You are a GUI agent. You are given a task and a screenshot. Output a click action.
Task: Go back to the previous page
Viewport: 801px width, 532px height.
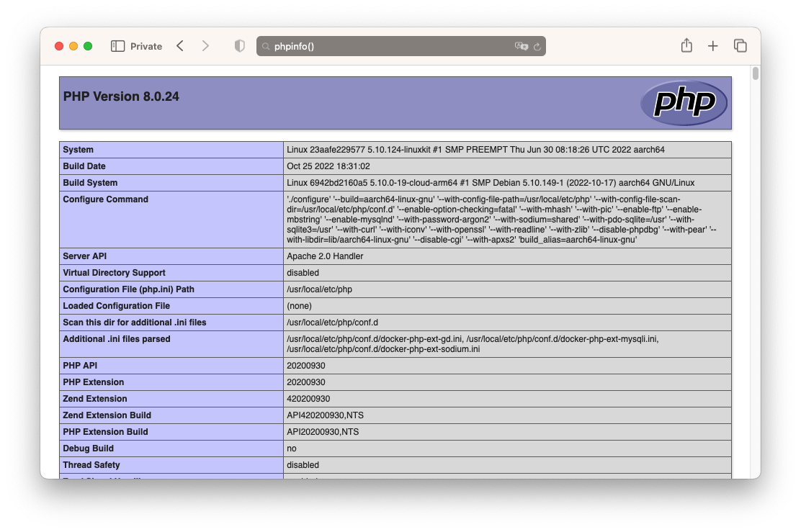point(180,46)
